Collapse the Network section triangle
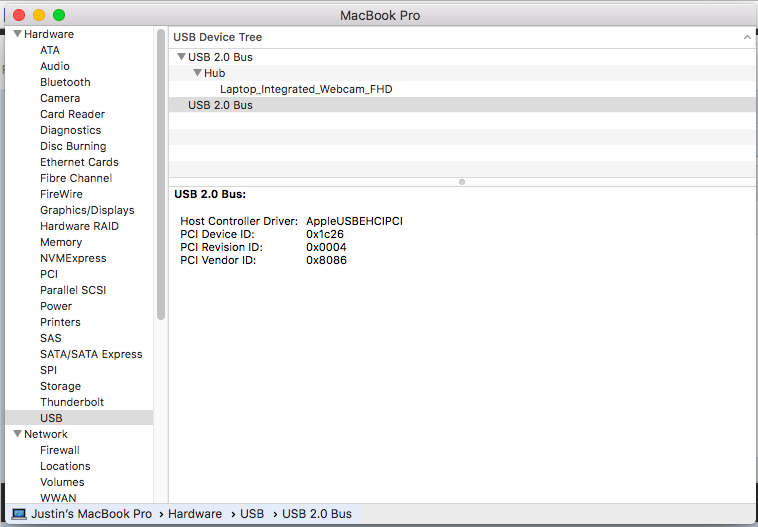The height and width of the screenshot is (527, 758). [17, 434]
